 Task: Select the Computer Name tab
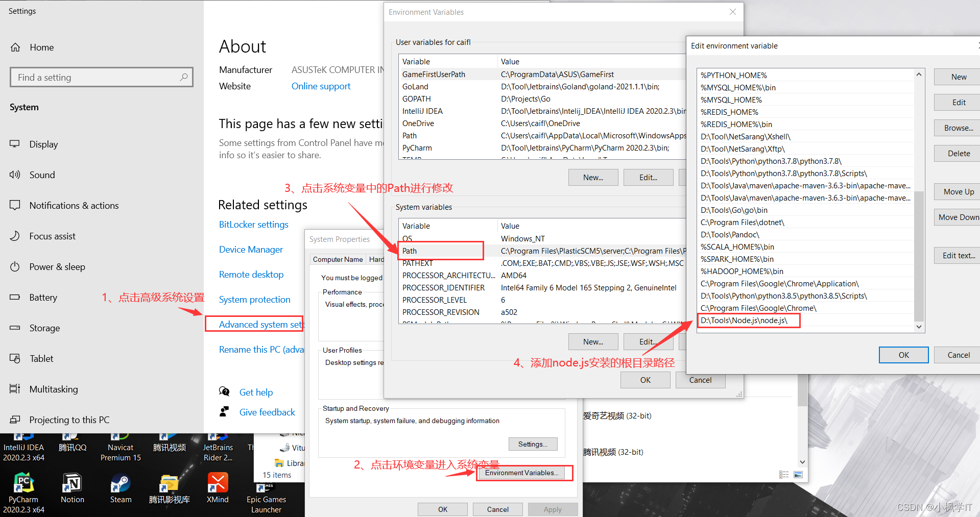[338, 259]
